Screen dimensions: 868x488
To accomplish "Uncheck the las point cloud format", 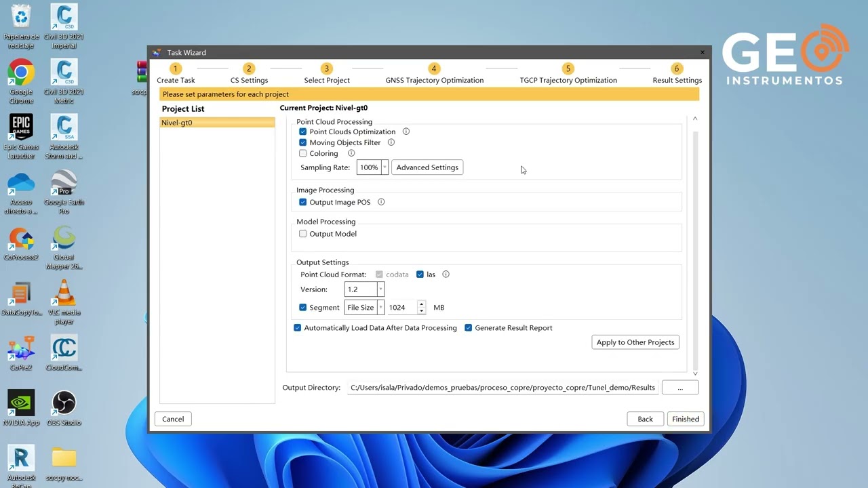I will click(420, 274).
